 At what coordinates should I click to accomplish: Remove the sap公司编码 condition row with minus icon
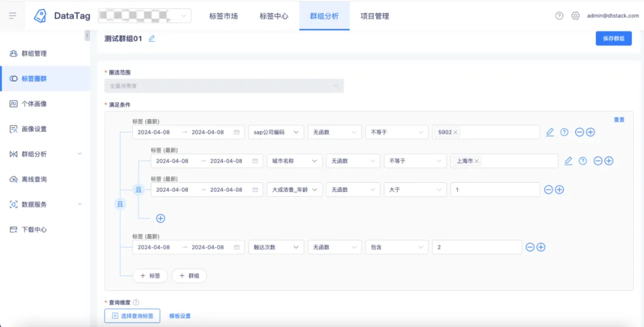(580, 132)
